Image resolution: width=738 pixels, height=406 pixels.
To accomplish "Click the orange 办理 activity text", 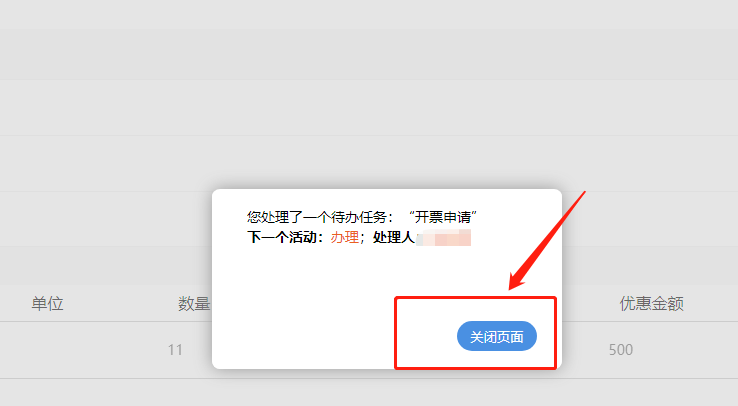I will click(x=345, y=237).
